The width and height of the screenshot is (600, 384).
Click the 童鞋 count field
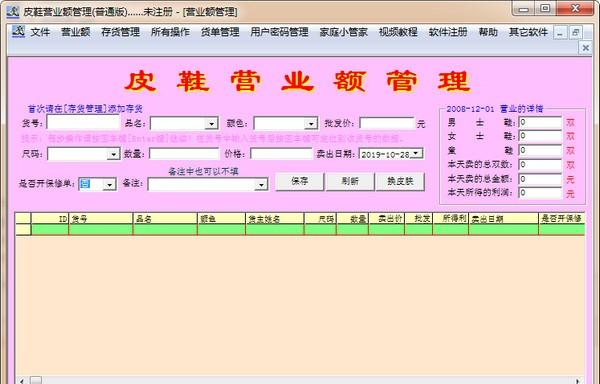click(540, 150)
